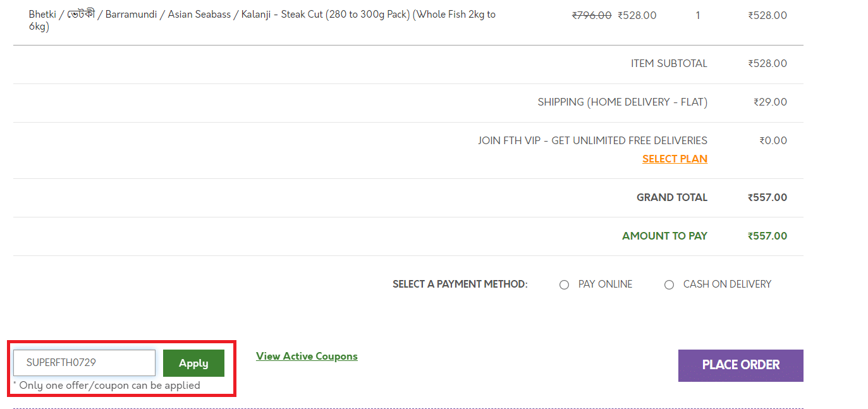Click the only one offer/coupon note
Viewport: 868px width, 409px height.
click(107, 386)
